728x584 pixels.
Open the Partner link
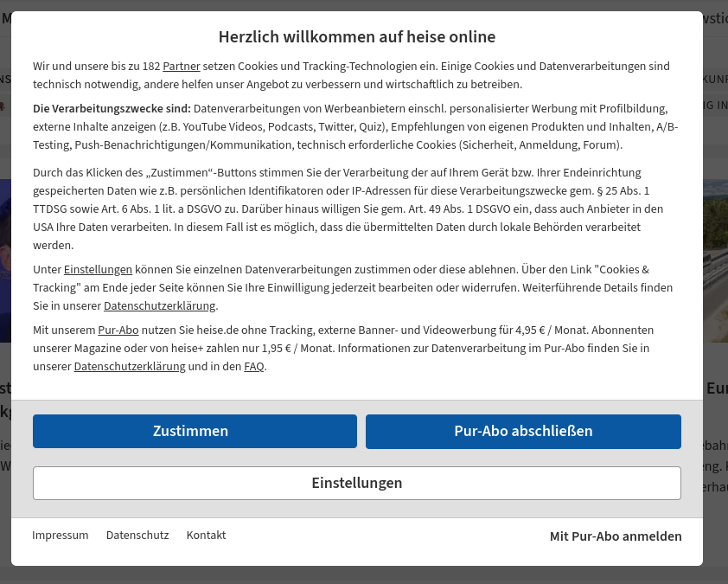(181, 66)
